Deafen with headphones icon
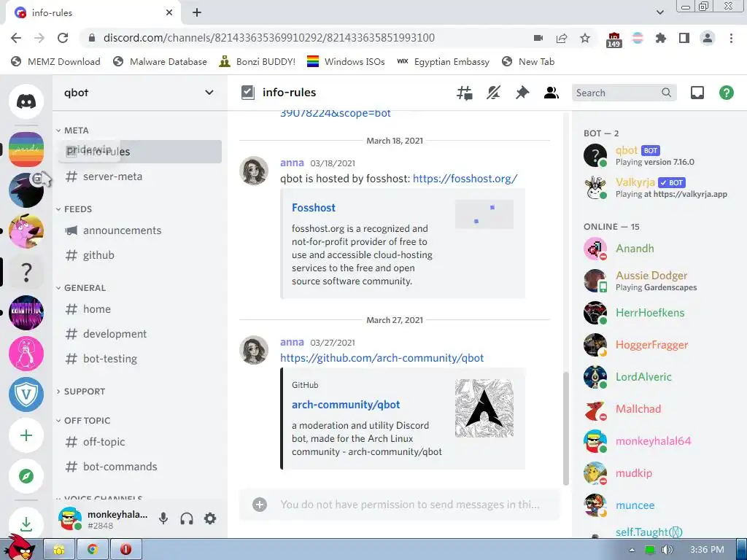The height and width of the screenshot is (560, 747). pyautogui.click(x=187, y=518)
